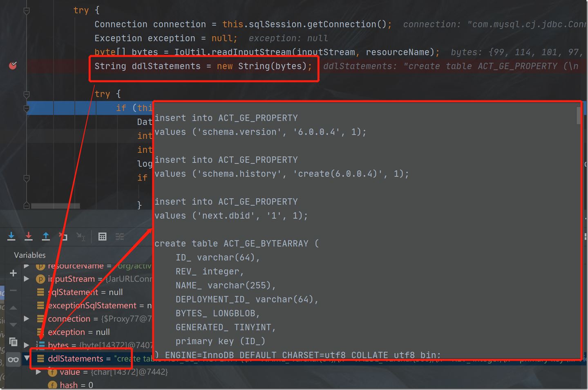Click the Trace Current Stream Chain icon

pyautogui.click(x=120, y=236)
